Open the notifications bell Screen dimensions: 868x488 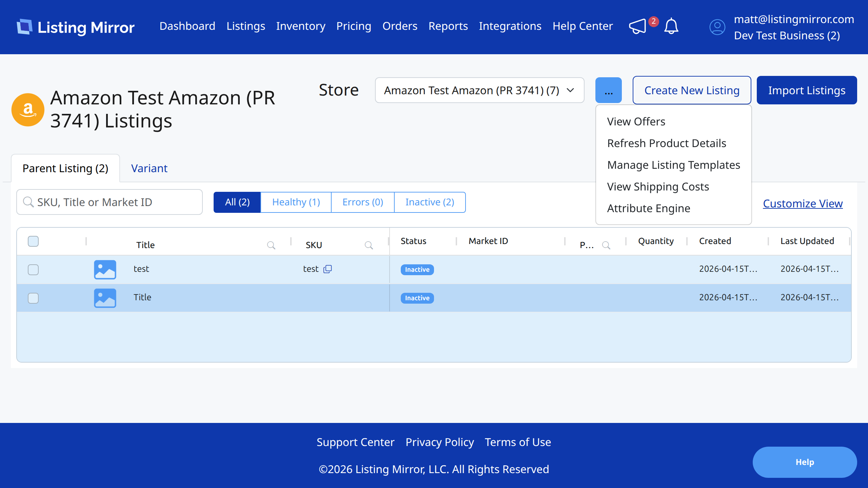point(671,26)
